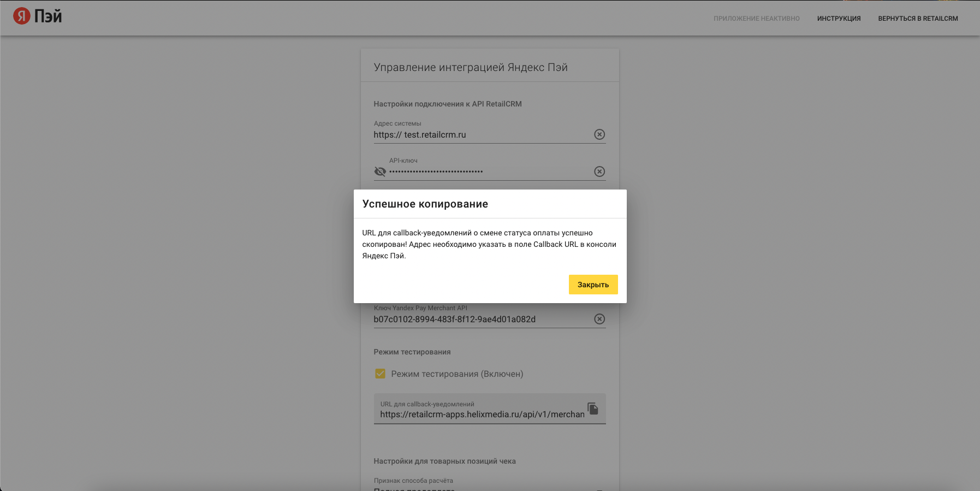Click the Режим тестирования section heading
Viewport: 980px width, 491px height.
point(412,352)
